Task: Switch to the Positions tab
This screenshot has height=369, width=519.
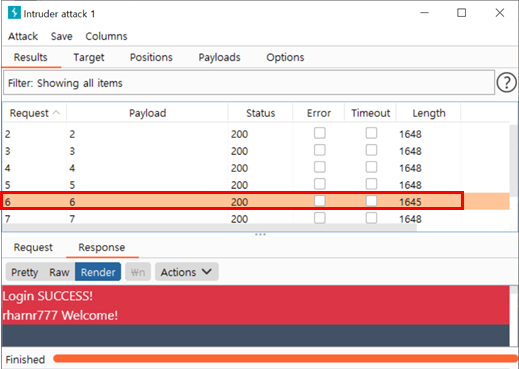Action: pyautogui.click(x=151, y=57)
